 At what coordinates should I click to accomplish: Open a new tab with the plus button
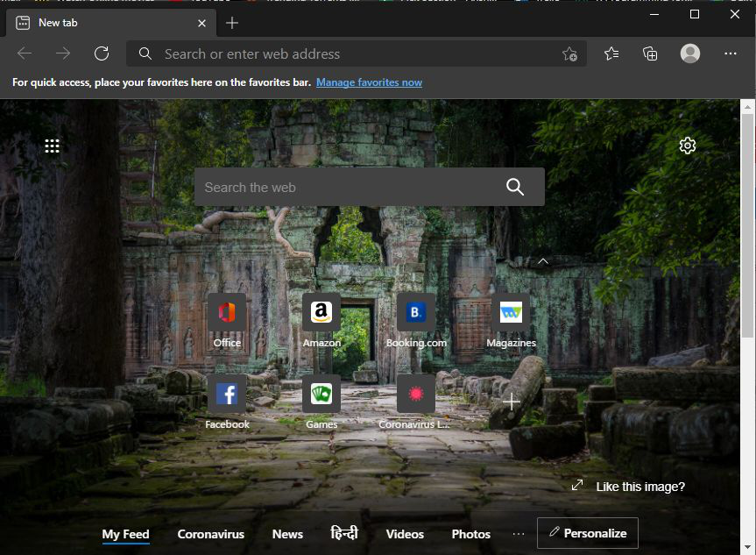[x=232, y=23]
